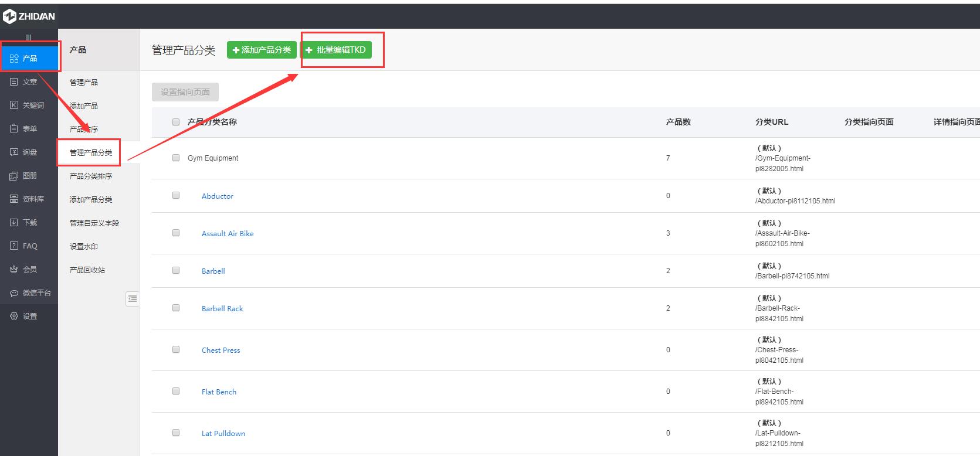This screenshot has width=980, height=456.
Task: Collapse main sidebar using top handle bars
Action: coord(29,38)
